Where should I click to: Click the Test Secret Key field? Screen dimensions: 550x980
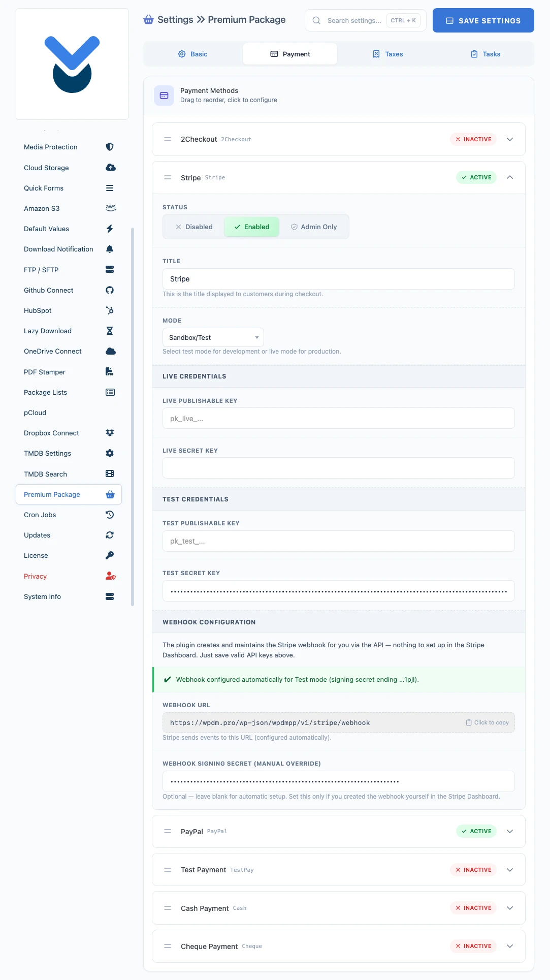point(339,591)
